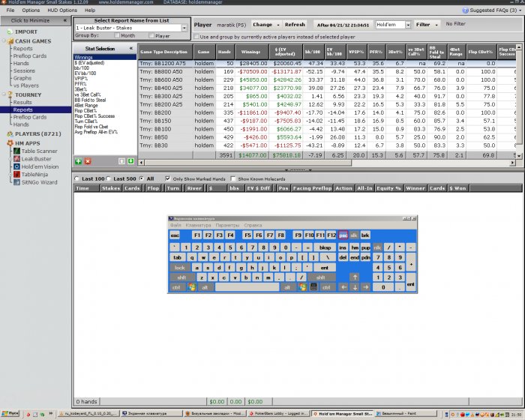Click the Refresh button
Screen dimensions: 525x420
[x=295, y=25]
